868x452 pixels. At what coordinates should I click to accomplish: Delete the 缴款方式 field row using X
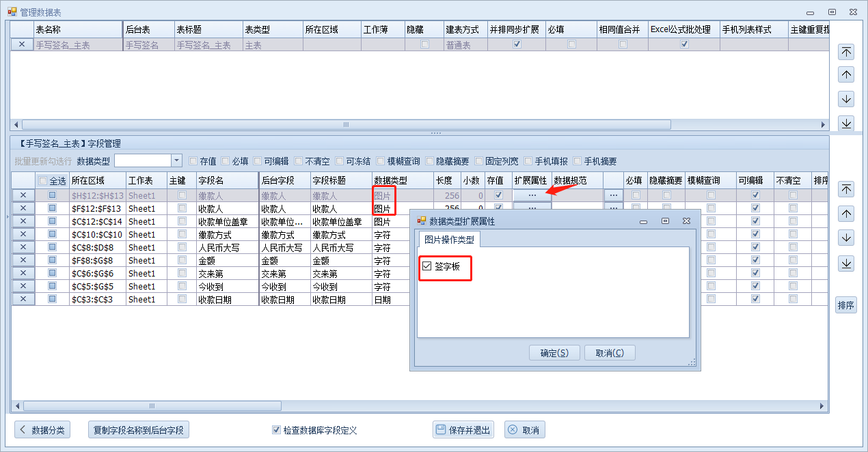[x=23, y=234]
